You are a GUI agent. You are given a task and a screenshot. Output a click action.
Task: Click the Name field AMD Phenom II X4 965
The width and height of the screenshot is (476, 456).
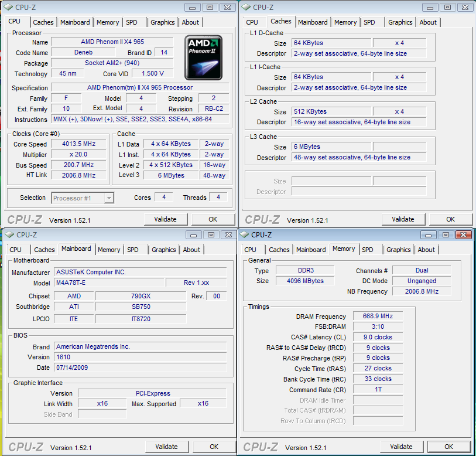click(112, 42)
